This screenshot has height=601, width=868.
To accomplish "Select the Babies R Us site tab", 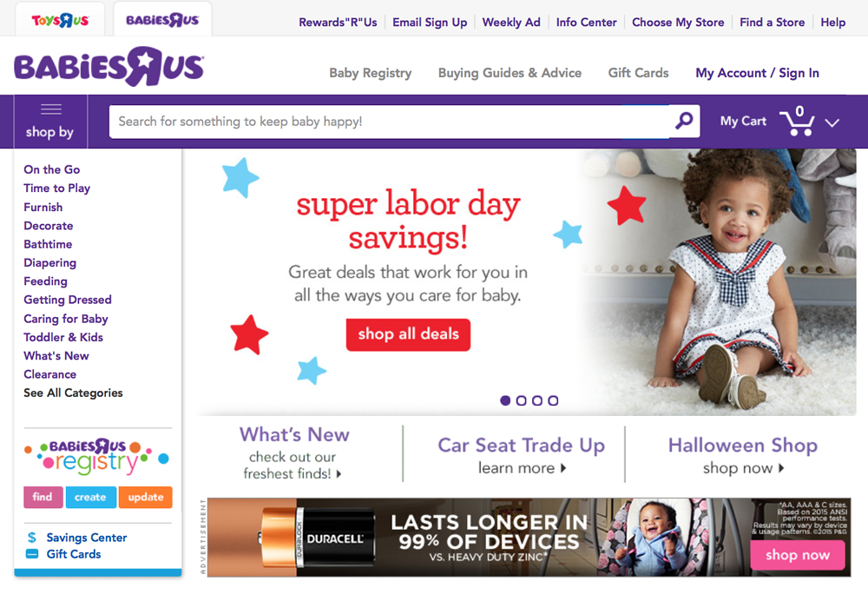I will (x=162, y=20).
